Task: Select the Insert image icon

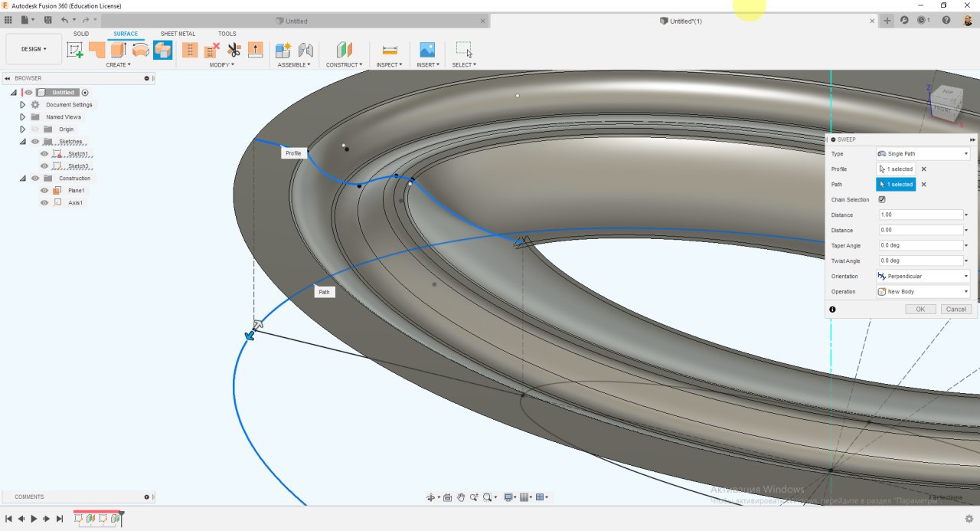Action: click(x=427, y=50)
